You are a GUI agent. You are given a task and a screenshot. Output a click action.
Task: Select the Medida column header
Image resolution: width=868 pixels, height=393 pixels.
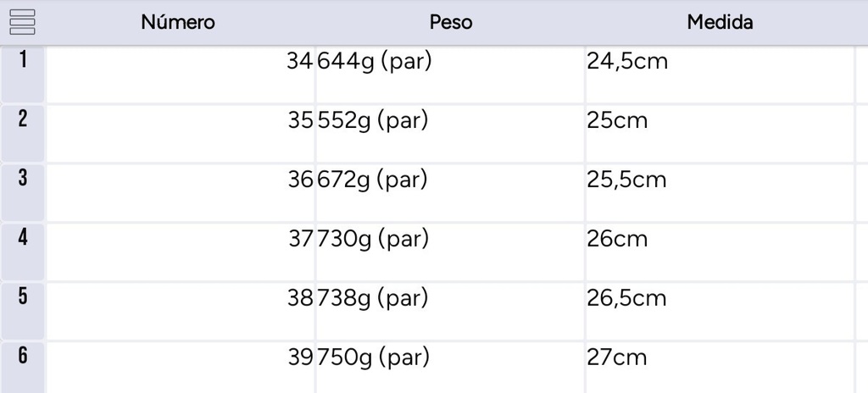point(720,22)
